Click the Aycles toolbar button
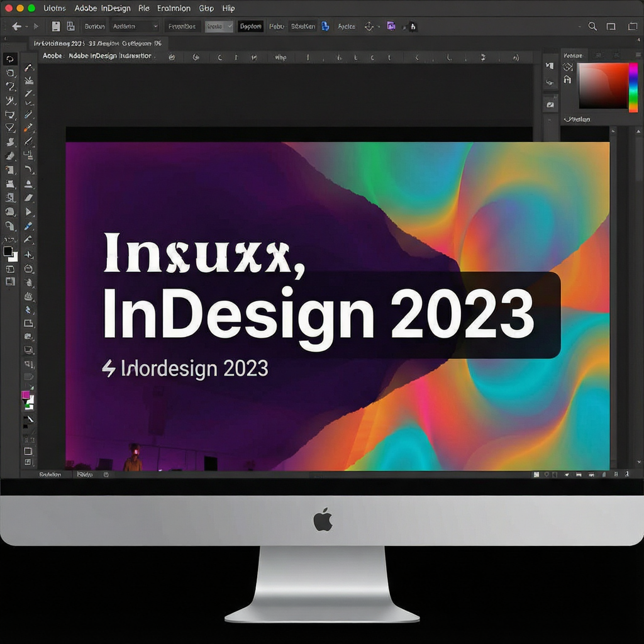The image size is (644, 644). click(347, 26)
